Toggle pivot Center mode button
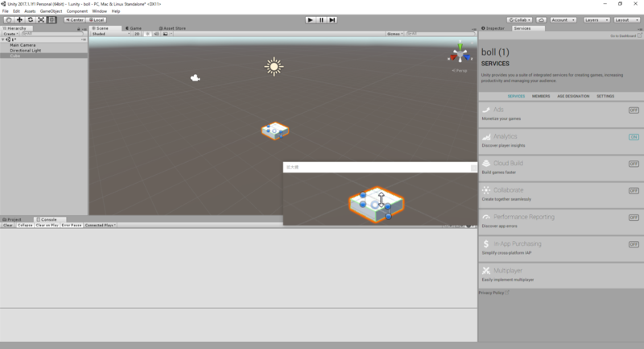Image resolution: width=644 pixels, height=349 pixels. coord(74,19)
